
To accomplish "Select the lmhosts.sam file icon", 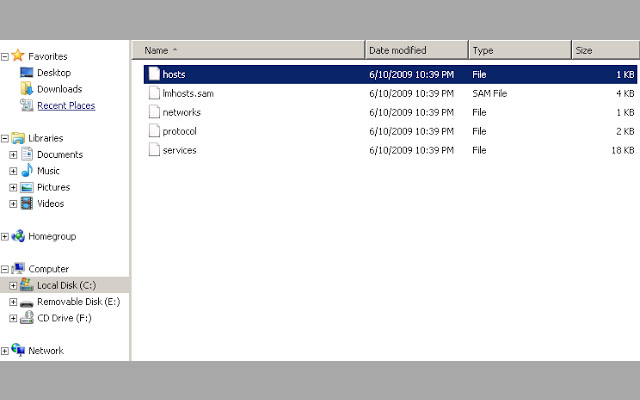I will coord(153,93).
